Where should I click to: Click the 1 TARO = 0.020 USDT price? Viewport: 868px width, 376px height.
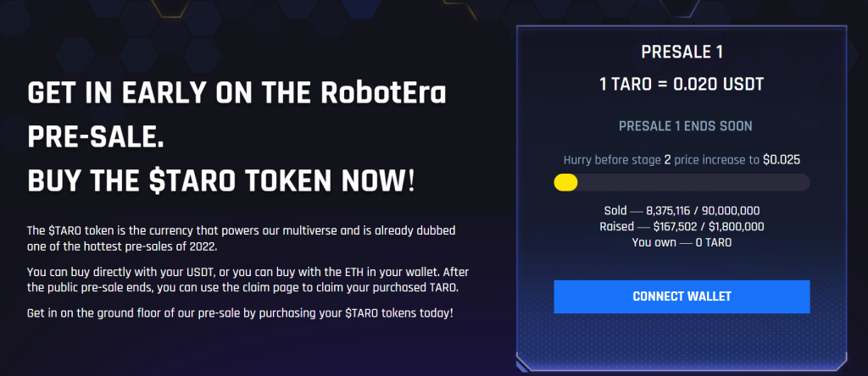(682, 85)
